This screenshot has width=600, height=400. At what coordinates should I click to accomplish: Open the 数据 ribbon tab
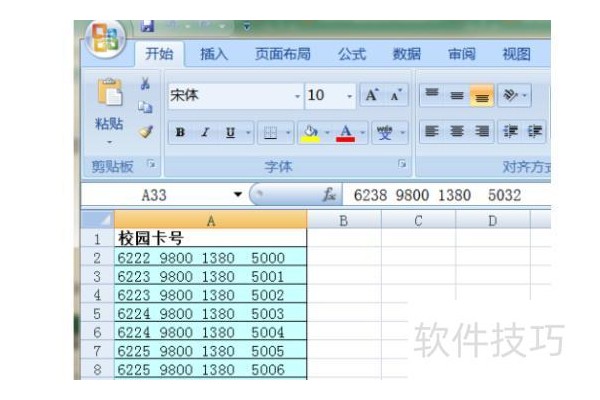tap(407, 54)
